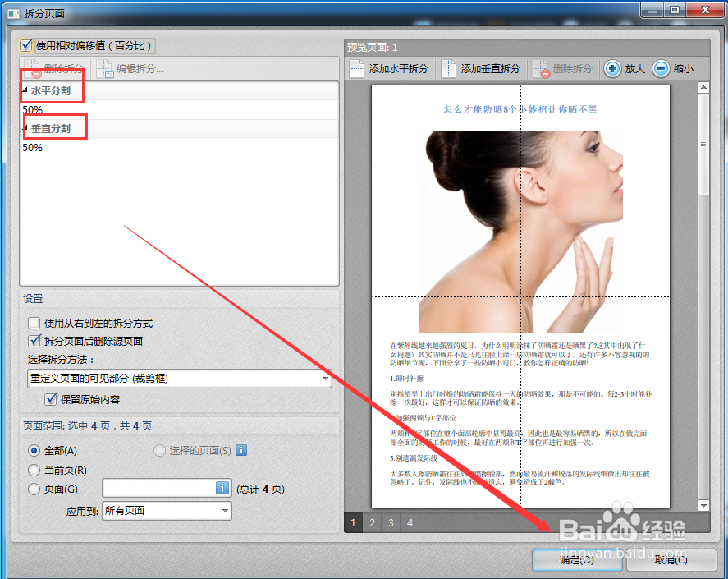This screenshot has height=579, width=728.
Task: Switch preview to page 4 tab
Action: 410,523
